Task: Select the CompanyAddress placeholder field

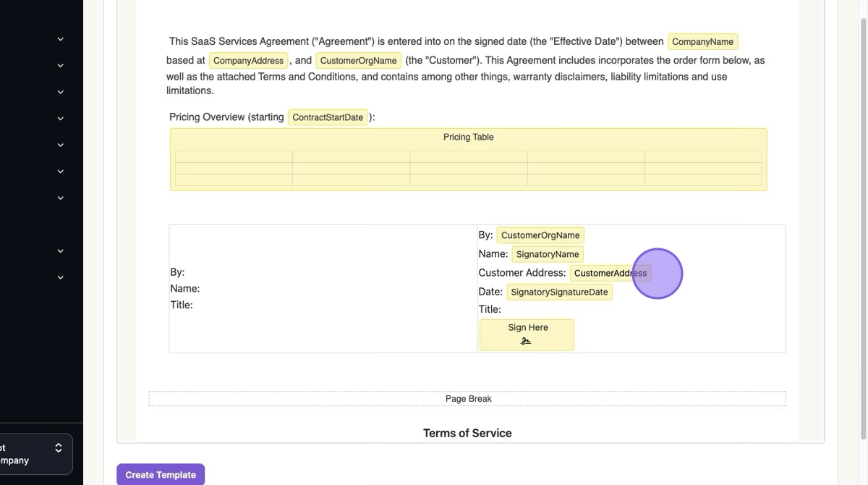Action: click(248, 61)
